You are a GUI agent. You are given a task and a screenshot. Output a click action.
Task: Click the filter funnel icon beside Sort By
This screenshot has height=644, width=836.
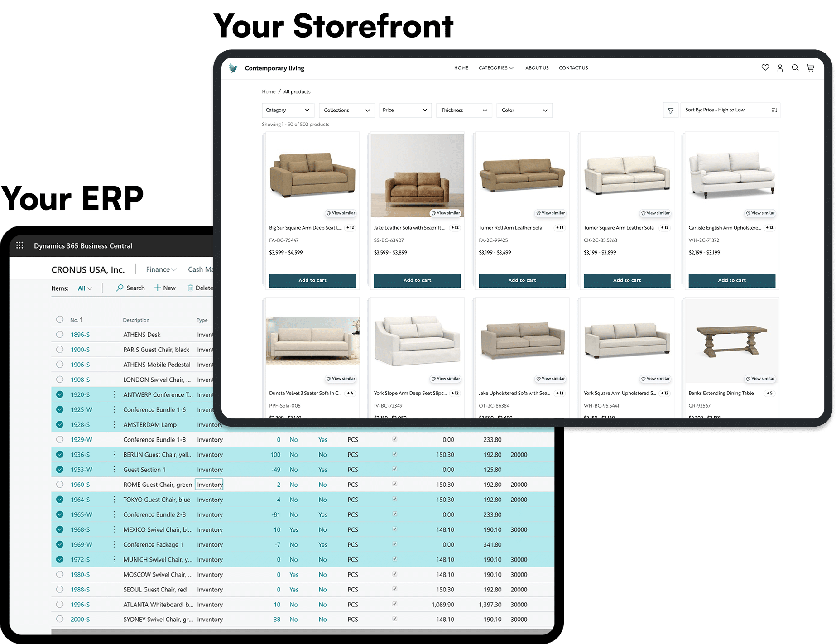[671, 111]
